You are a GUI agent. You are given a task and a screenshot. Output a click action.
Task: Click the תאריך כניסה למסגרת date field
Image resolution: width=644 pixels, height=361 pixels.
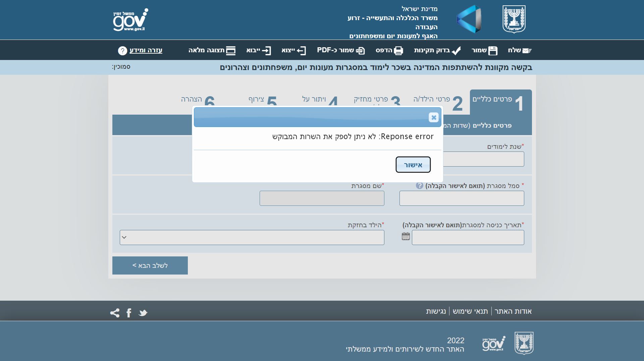click(468, 238)
